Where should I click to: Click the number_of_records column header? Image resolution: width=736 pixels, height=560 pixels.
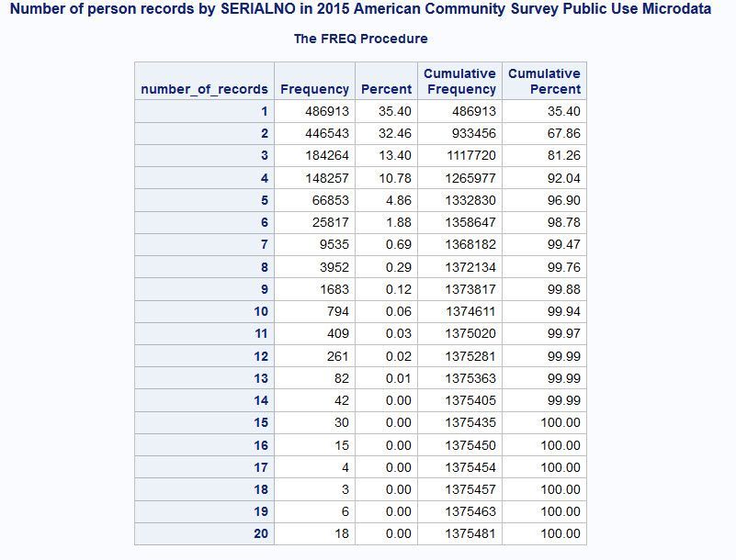204,89
